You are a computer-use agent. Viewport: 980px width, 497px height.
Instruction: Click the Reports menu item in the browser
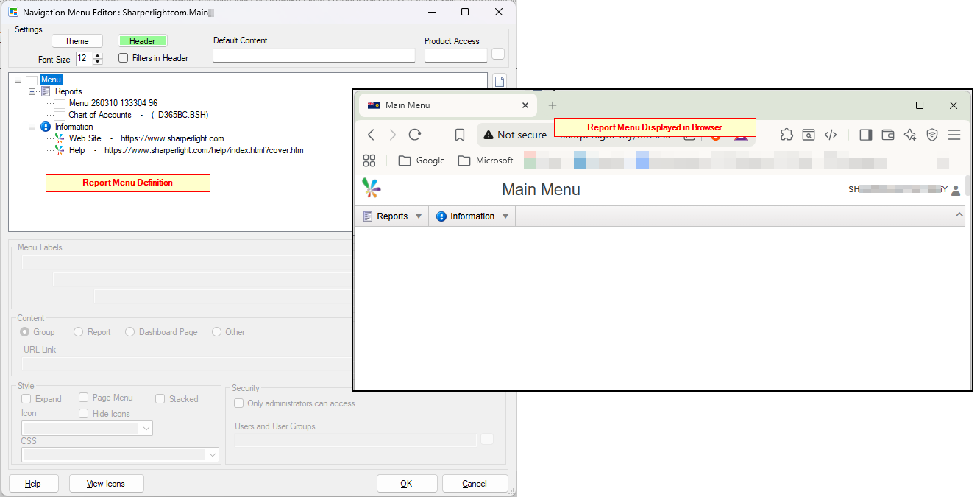[x=392, y=216]
